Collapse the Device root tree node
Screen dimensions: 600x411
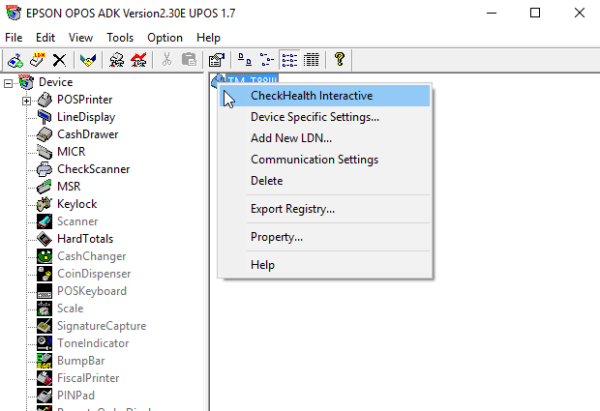click(x=9, y=82)
